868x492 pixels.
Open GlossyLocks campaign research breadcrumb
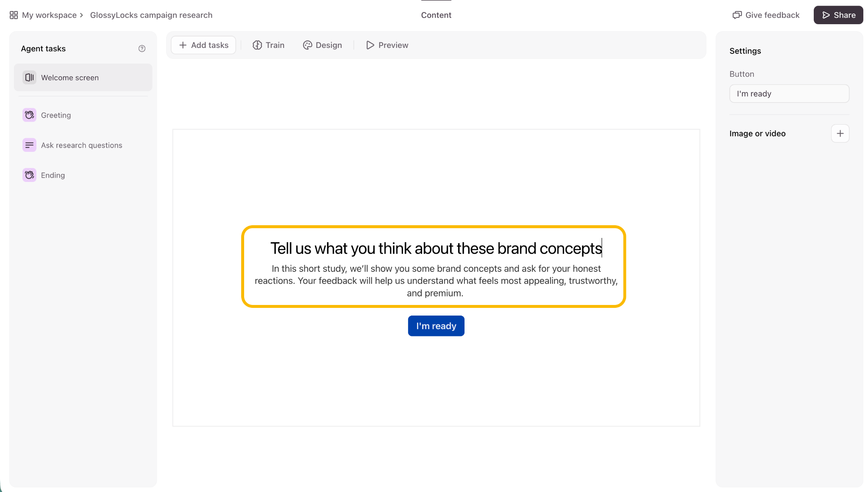151,15
